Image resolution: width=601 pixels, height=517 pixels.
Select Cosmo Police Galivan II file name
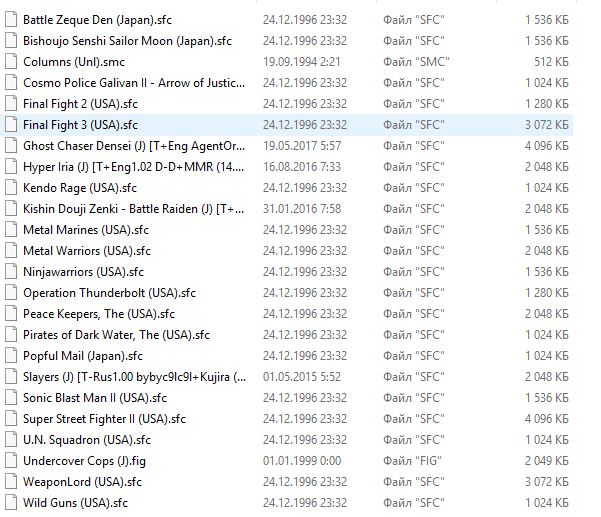[134, 83]
